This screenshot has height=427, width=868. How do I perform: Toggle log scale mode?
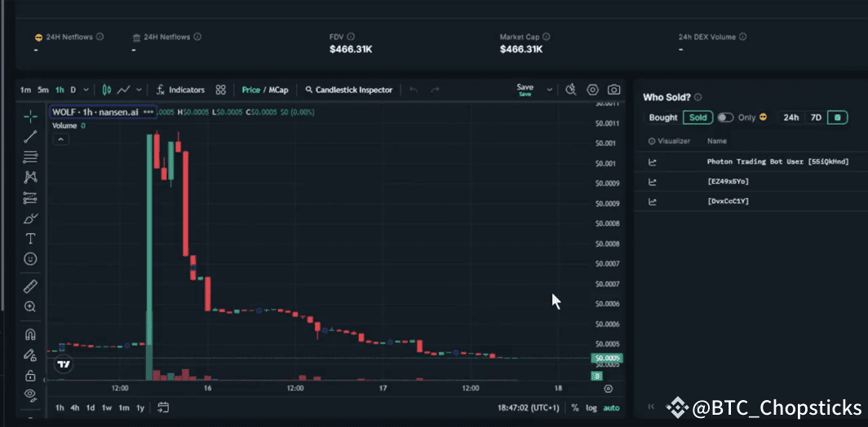click(x=591, y=408)
